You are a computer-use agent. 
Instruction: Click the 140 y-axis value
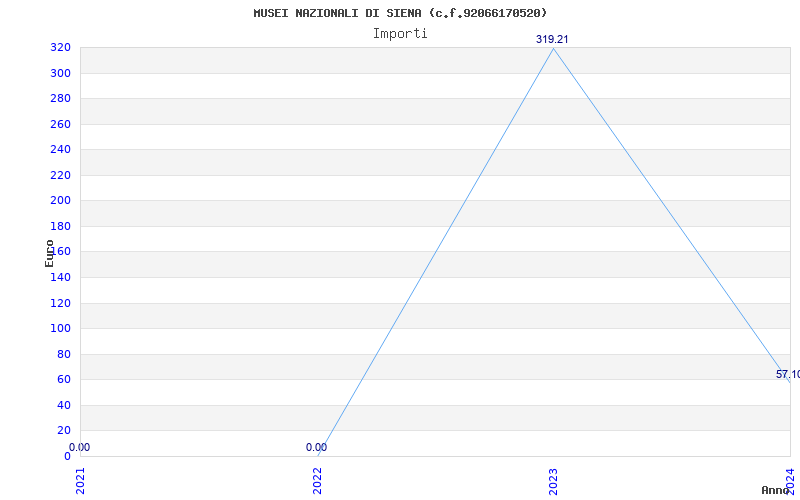(60, 278)
